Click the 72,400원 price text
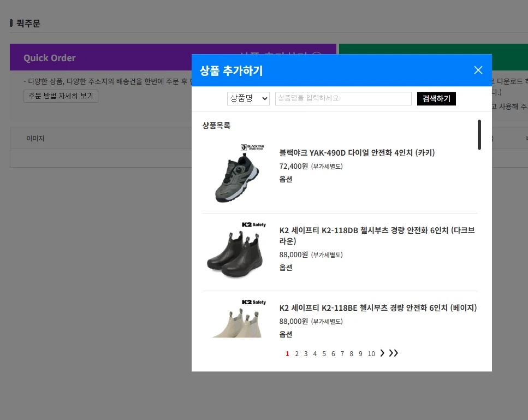The height and width of the screenshot is (420, 528). point(293,167)
